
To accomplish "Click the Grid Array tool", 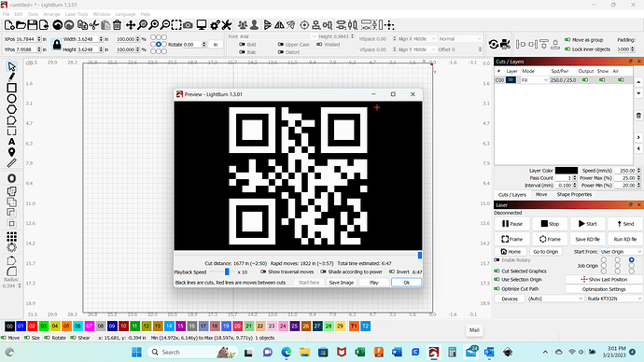I will (x=11, y=236).
